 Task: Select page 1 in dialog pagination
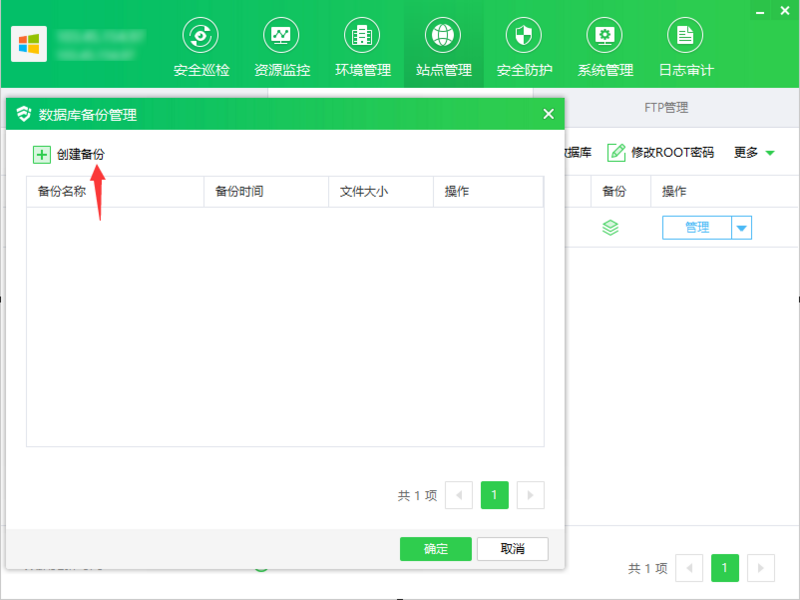point(494,495)
